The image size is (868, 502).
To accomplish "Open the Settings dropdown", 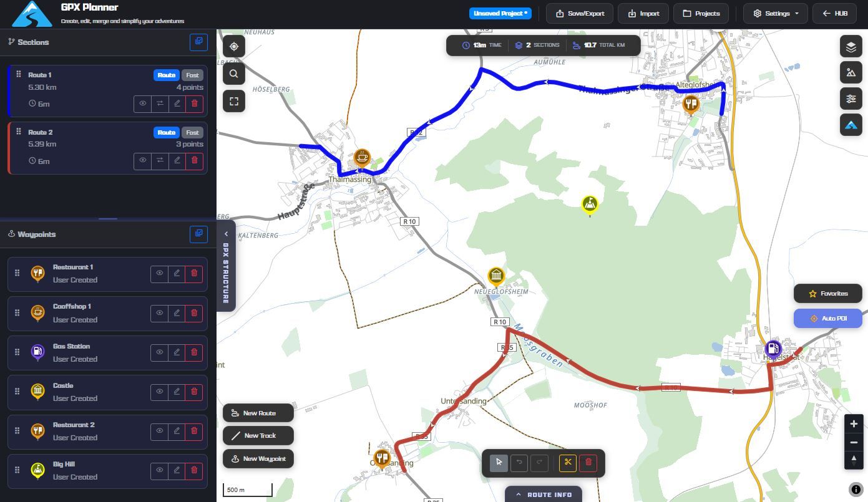I will [x=776, y=13].
